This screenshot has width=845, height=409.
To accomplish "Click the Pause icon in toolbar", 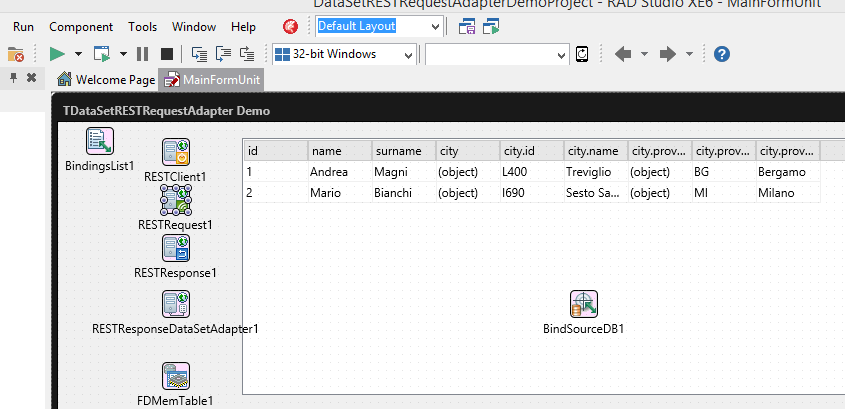I will click(142, 54).
